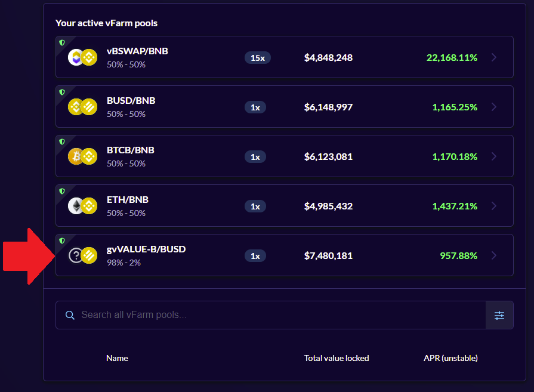Expand the BUSD/BNB pool chevron
Screen dimensions: 534x392
coord(493,107)
